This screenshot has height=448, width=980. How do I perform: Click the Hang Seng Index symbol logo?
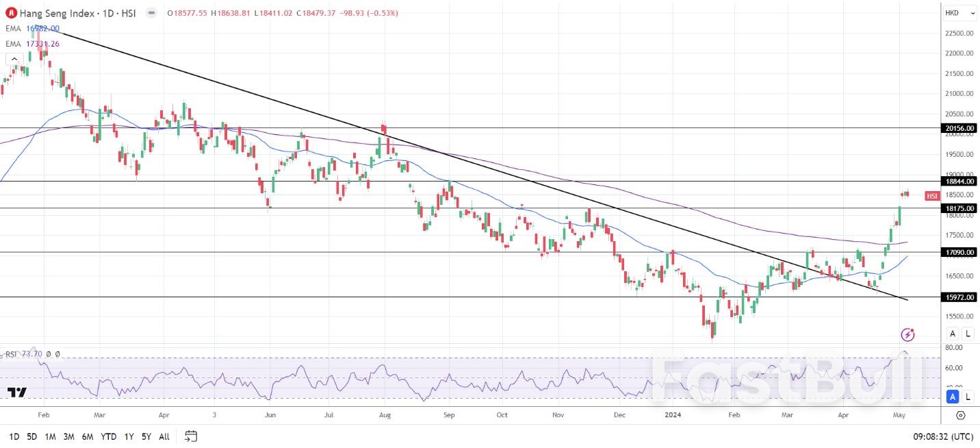10,13
